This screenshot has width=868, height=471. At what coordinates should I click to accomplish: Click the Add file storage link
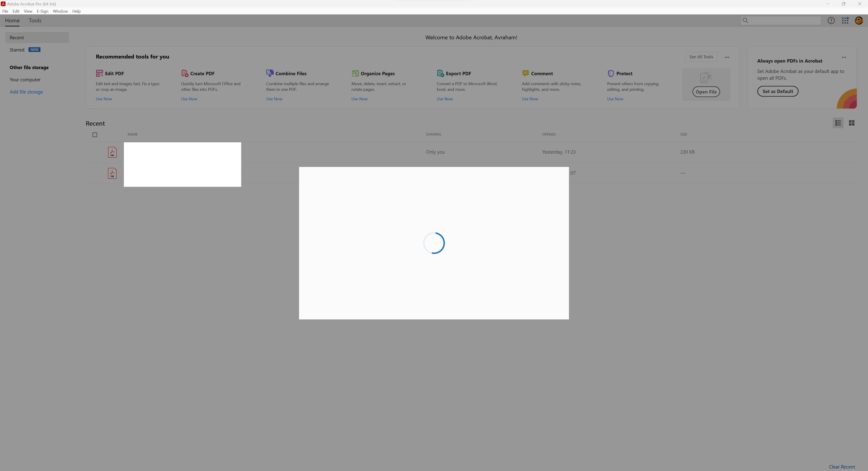tap(26, 92)
